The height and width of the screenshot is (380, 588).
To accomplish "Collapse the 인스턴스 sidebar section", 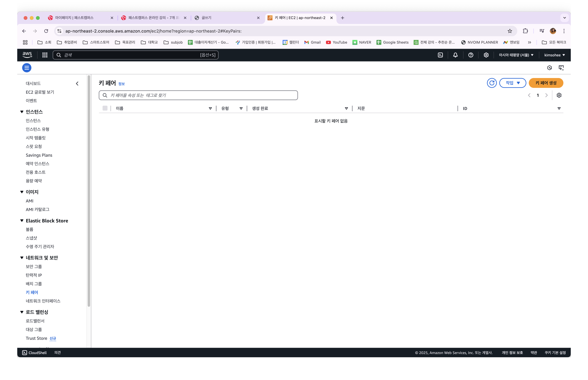I will 22,112.
